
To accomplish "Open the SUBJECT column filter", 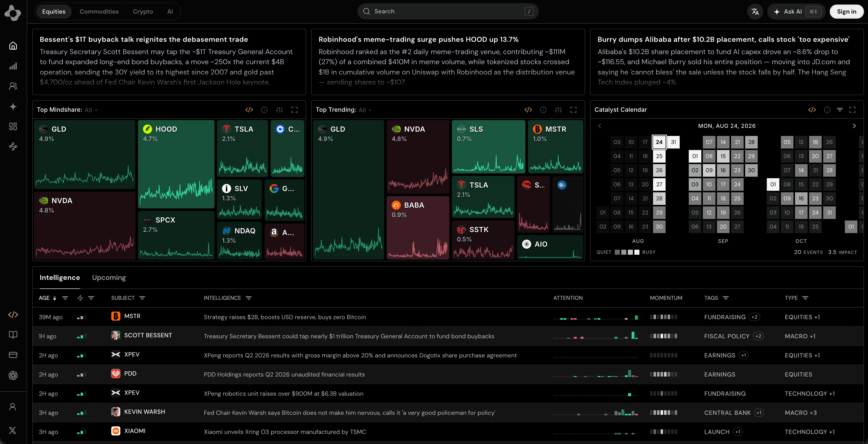I will (x=142, y=298).
